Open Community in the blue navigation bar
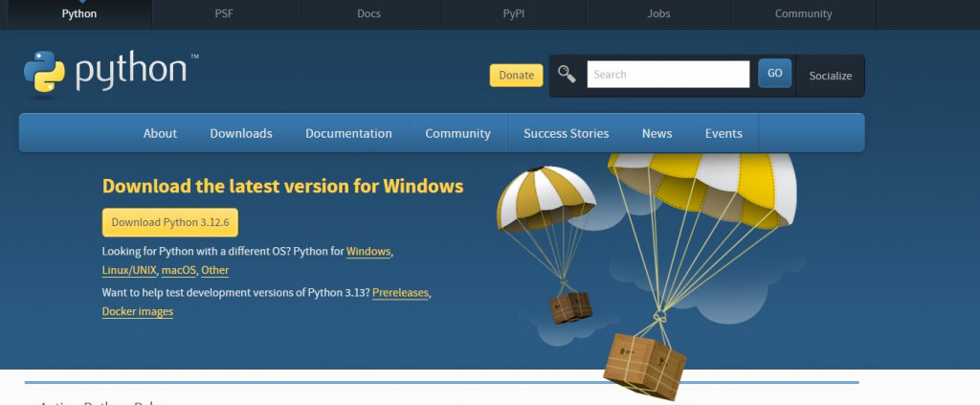This screenshot has width=980, height=405. 458,133
